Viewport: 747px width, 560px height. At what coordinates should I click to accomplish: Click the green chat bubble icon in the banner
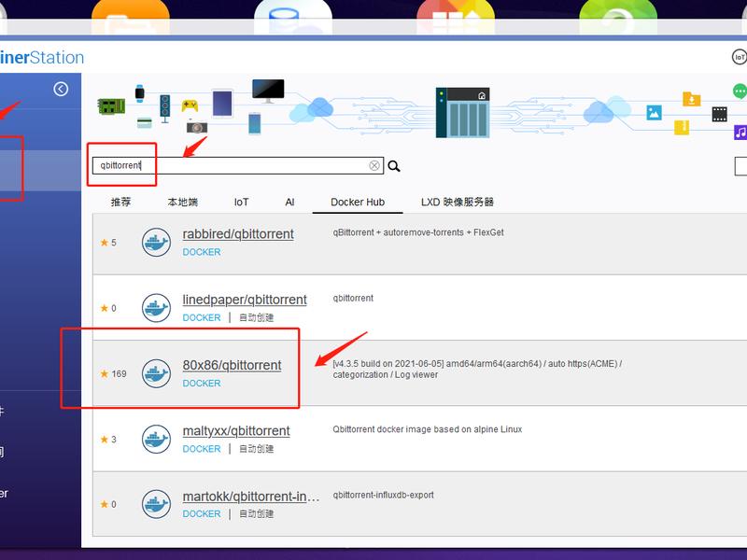[740, 91]
